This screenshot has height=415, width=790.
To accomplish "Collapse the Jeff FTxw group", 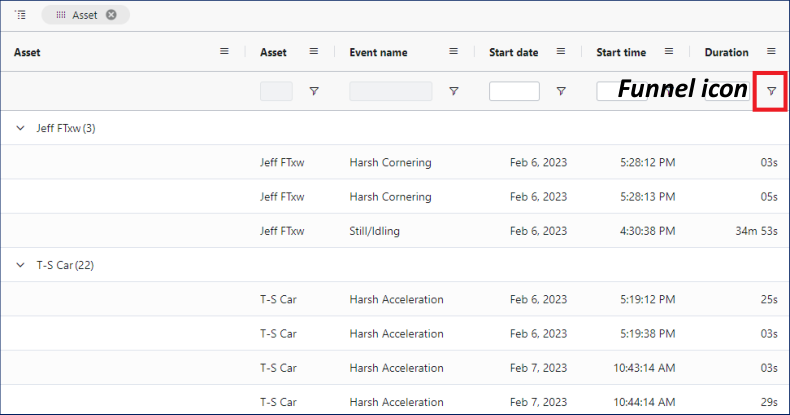I will [x=20, y=128].
